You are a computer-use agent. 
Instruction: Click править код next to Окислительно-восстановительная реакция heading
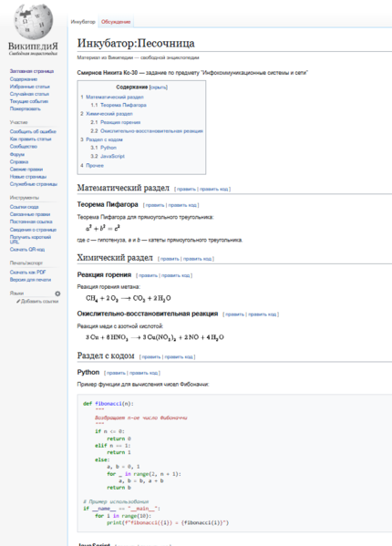(x=263, y=314)
